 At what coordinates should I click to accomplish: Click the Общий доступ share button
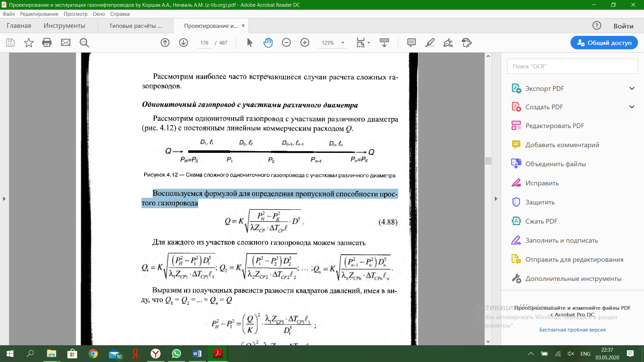tap(604, 43)
